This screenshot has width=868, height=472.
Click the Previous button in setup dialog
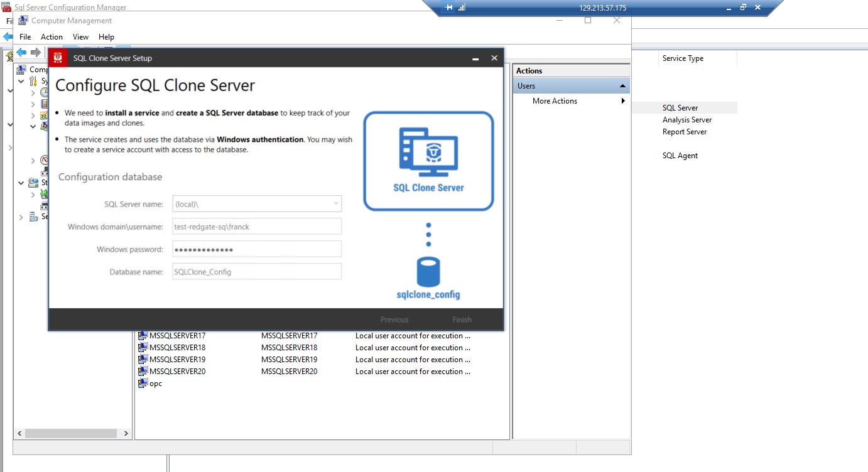pos(394,319)
